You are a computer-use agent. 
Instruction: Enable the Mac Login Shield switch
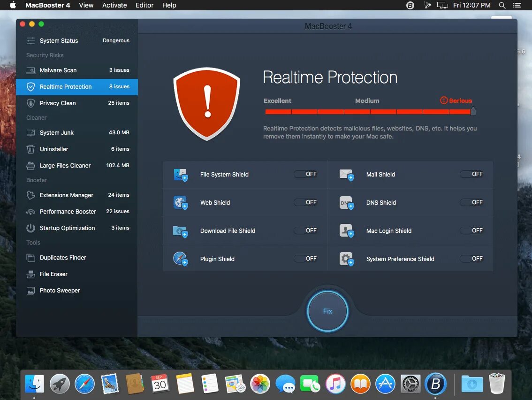471,231
